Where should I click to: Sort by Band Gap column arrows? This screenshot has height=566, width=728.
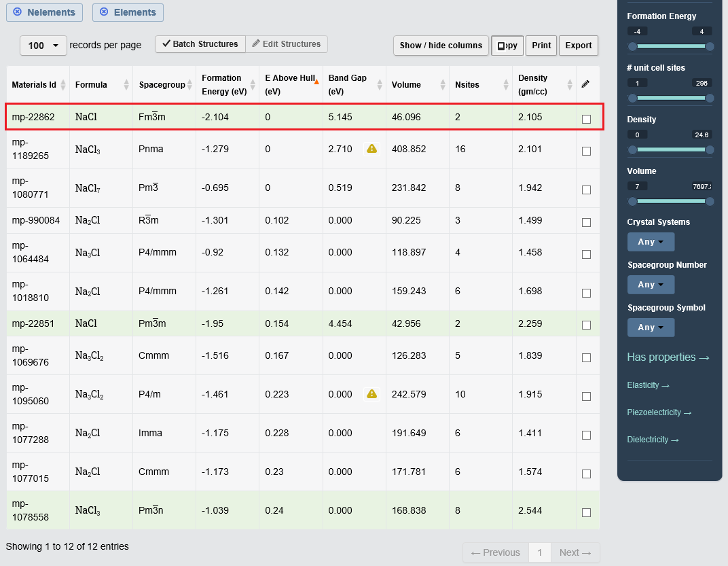(x=380, y=84)
